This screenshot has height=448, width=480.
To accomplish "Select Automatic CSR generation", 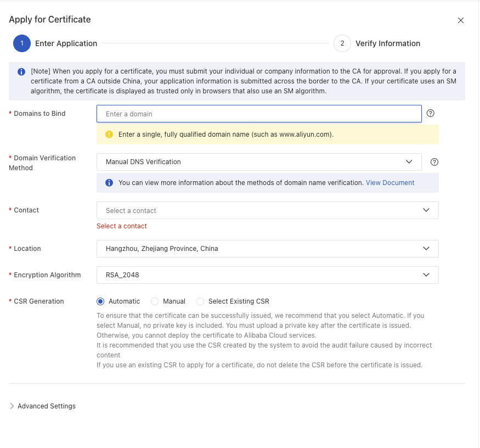I will click(x=100, y=301).
